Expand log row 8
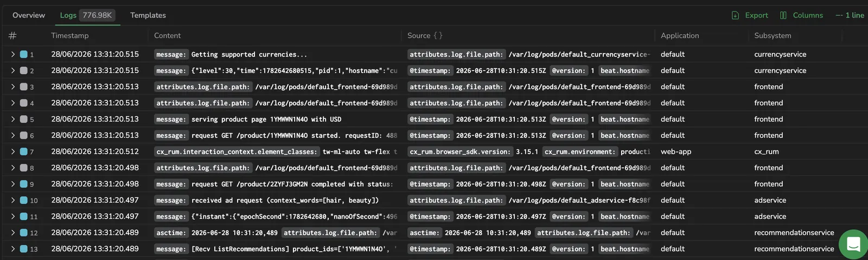The height and width of the screenshot is (260, 868). [x=12, y=168]
